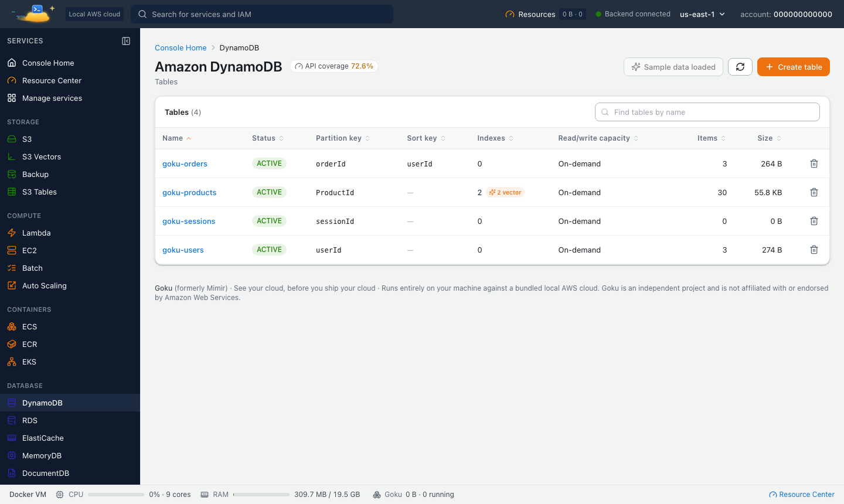Open Console Home in the sidebar

coord(70,63)
